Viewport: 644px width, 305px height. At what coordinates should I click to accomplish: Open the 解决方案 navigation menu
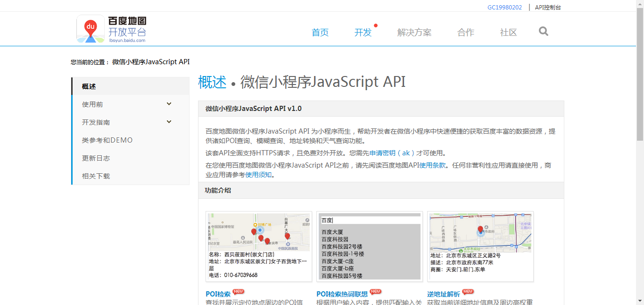pyautogui.click(x=414, y=32)
